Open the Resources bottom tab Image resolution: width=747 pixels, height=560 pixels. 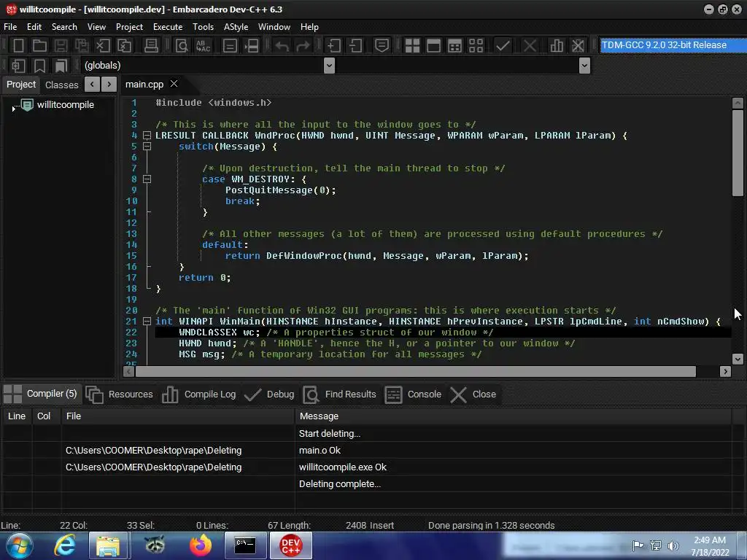click(120, 394)
